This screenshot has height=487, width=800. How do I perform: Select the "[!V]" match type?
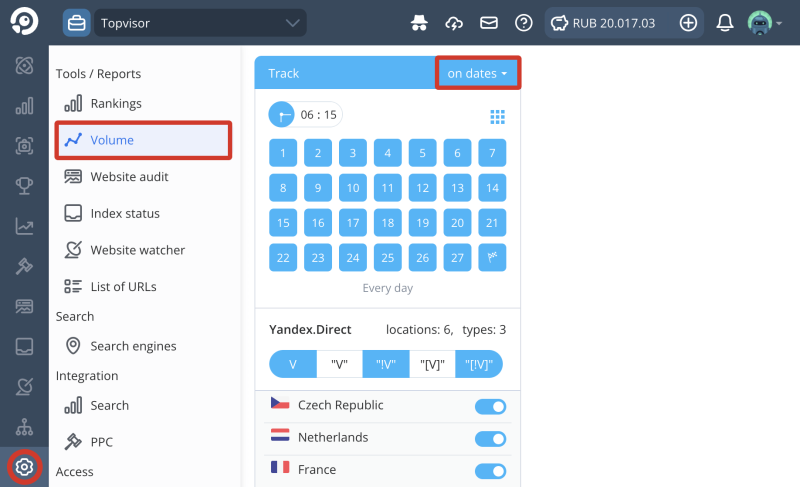tap(479, 364)
